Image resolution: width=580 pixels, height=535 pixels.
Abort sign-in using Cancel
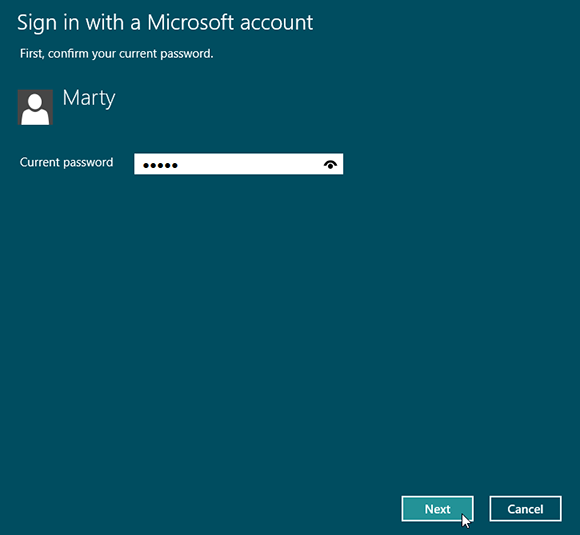coord(525,509)
